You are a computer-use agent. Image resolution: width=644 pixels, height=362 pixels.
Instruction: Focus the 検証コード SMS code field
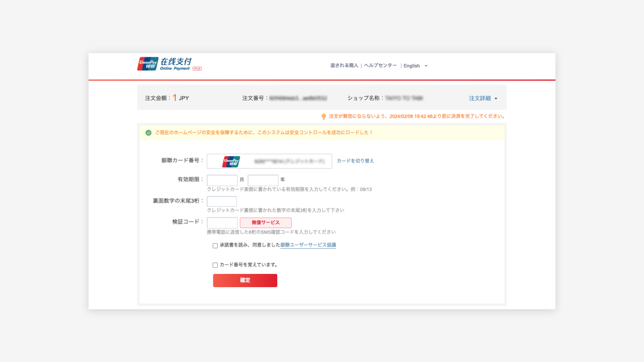tap(222, 222)
